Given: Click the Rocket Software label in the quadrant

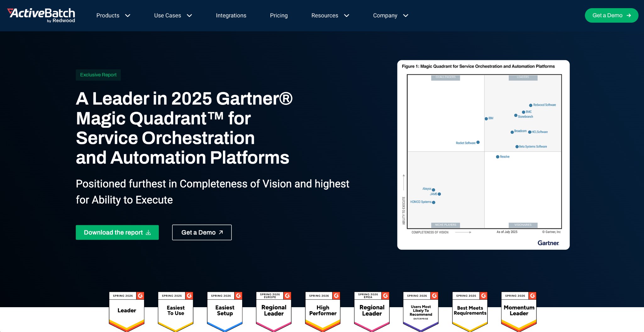Looking at the screenshot, I should [x=466, y=143].
